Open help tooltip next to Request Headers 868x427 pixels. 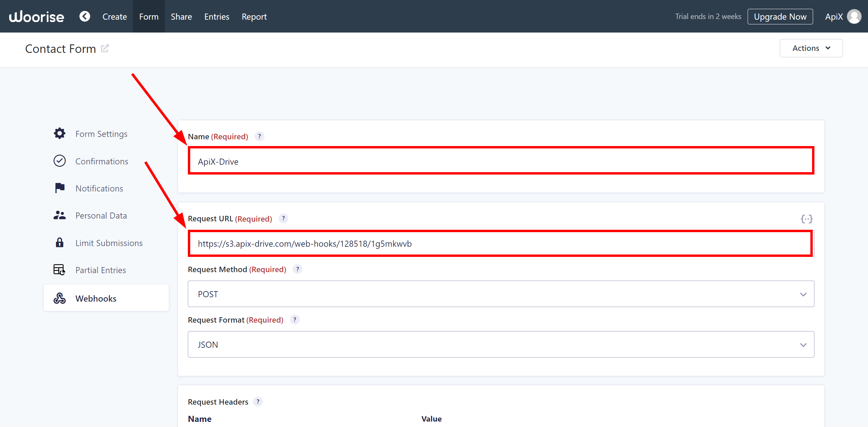258,402
